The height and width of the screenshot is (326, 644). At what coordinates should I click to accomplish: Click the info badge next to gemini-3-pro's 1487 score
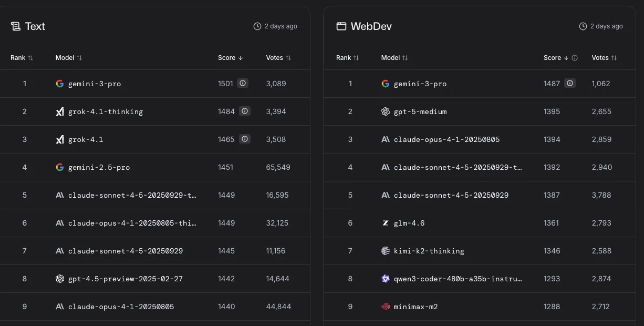pyautogui.click(x=570, y=83)
